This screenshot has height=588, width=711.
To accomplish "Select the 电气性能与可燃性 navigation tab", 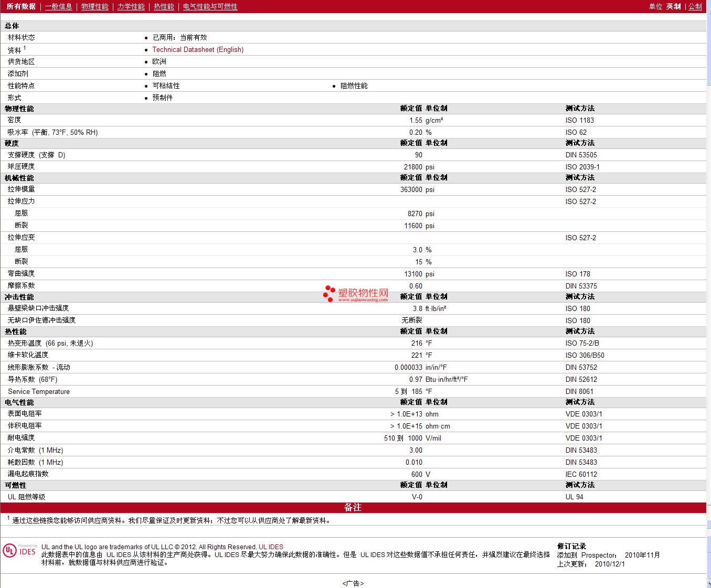I will pos(210,6).
